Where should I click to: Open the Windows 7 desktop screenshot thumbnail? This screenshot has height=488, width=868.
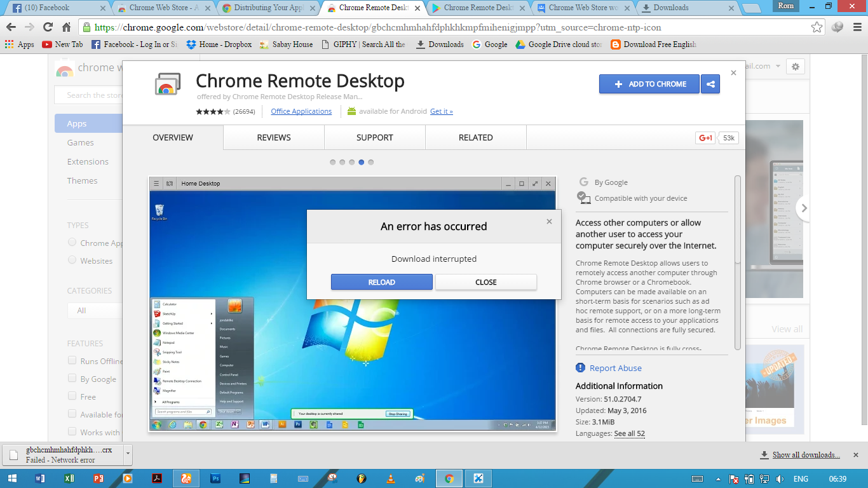(353, 304)
